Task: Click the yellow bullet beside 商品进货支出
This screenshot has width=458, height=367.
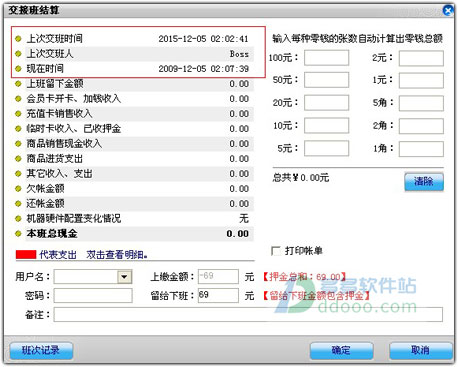Action: coord(18,159)
